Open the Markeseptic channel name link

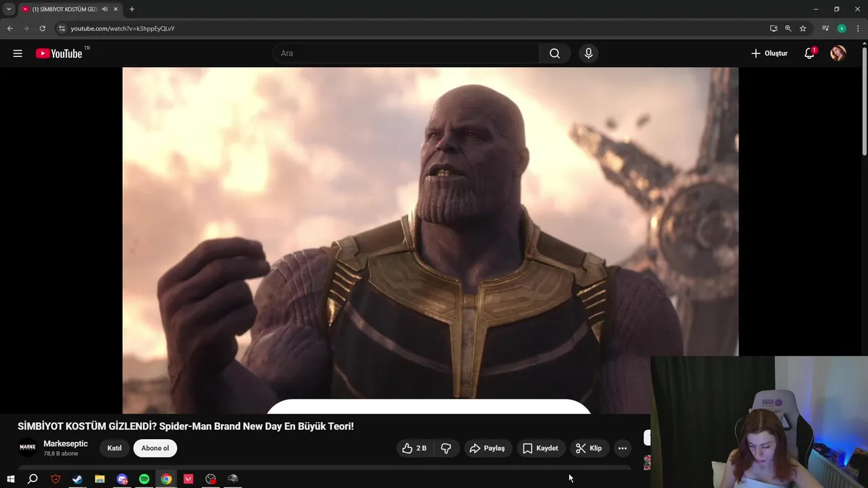pos(66,444)
